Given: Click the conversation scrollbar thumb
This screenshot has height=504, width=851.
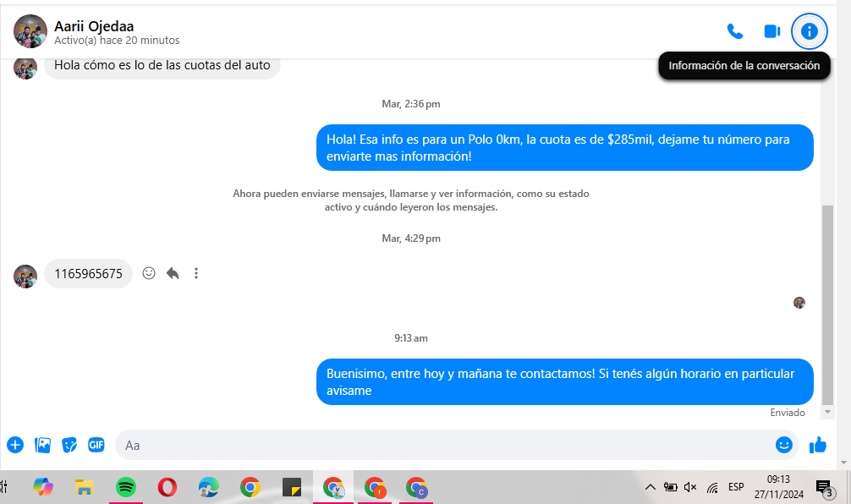Looking at the screenshot, I should pos(827,305).
